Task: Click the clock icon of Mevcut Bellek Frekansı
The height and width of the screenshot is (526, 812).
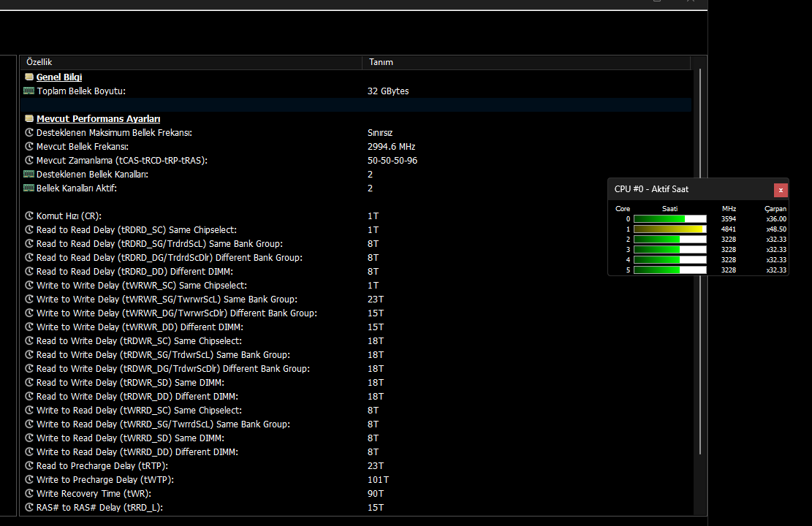Action: click(x=29, y=147)
